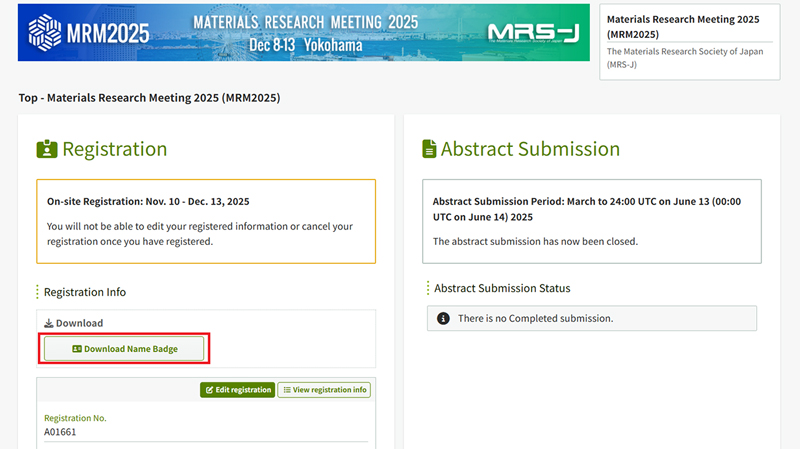800x449 pixels.
Task: Click the ID card icon beside Registration
Action: (x=47, y=150)
